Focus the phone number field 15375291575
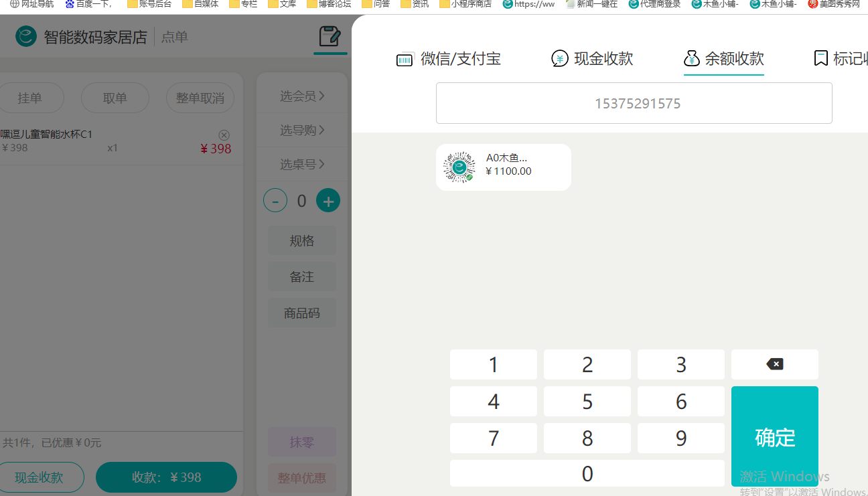 click(634, 103)
